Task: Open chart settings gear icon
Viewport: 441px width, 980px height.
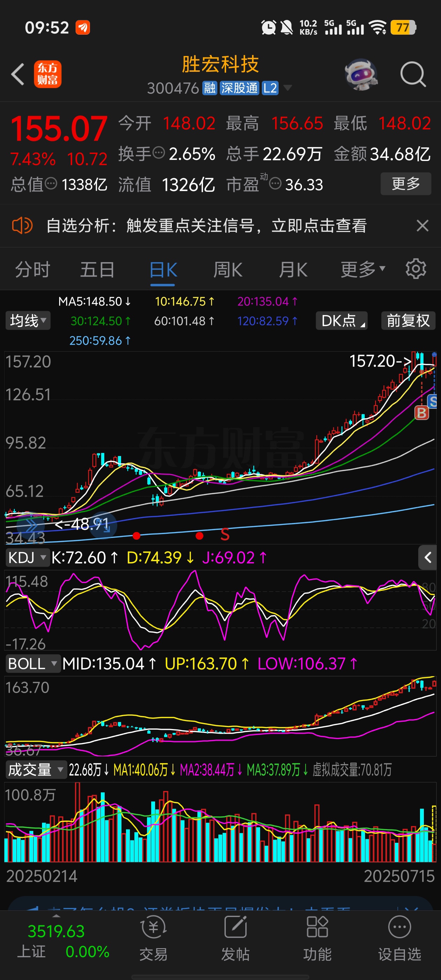Action: click(416, 269)
